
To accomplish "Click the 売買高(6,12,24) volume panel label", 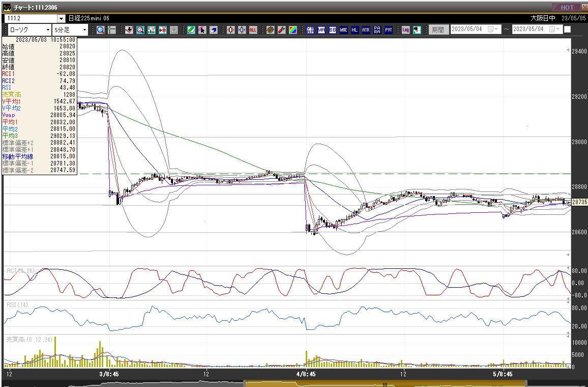I will [x=30, y=339].
